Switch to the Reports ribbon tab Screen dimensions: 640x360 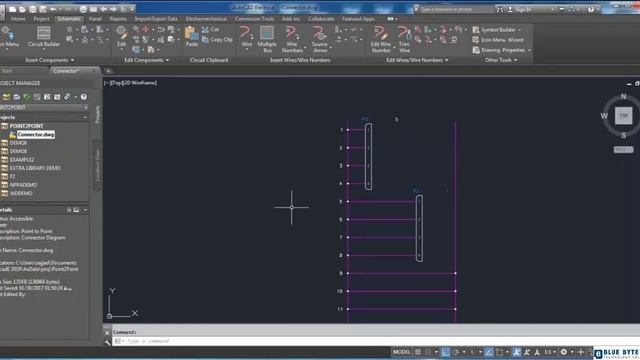[x=118, y=19]
